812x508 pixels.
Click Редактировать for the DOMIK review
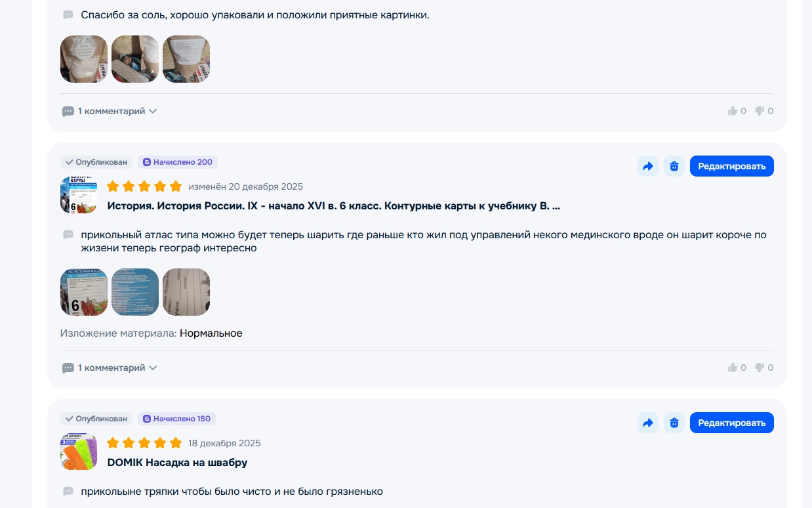click(732, 423)
